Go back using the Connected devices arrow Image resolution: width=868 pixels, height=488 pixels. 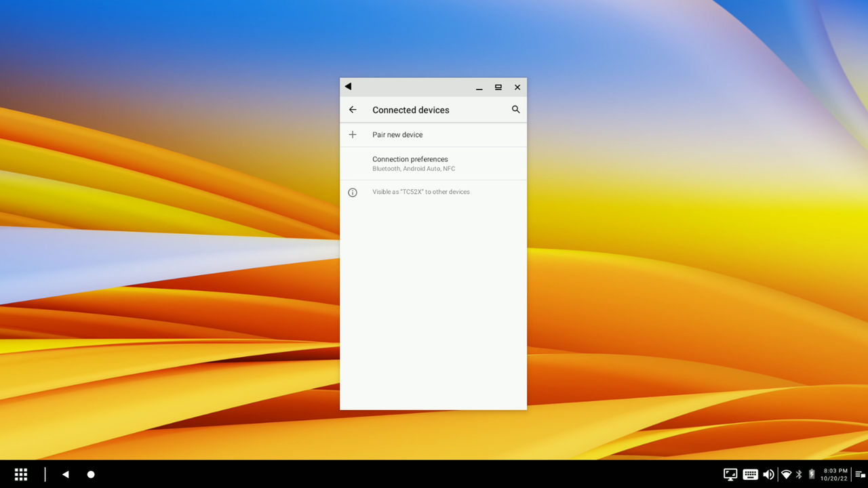point(353,110)
